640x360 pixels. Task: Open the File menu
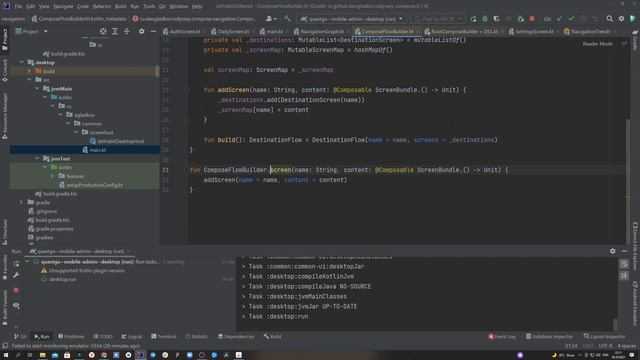click(18, 7)
